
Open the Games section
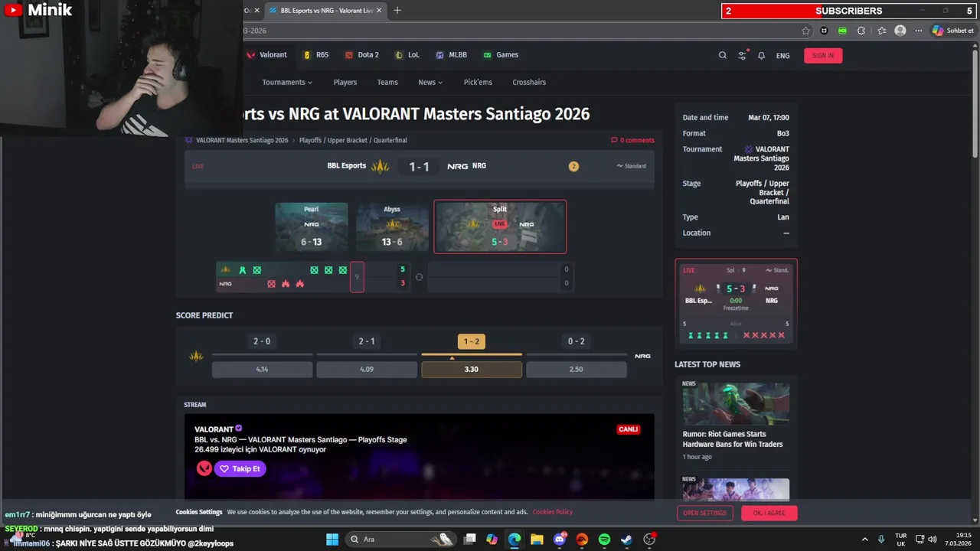[501, 55]
